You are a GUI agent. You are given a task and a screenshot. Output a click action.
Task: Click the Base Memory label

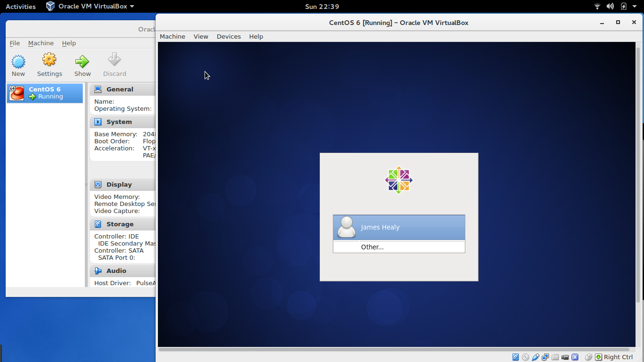pos(116,134)
